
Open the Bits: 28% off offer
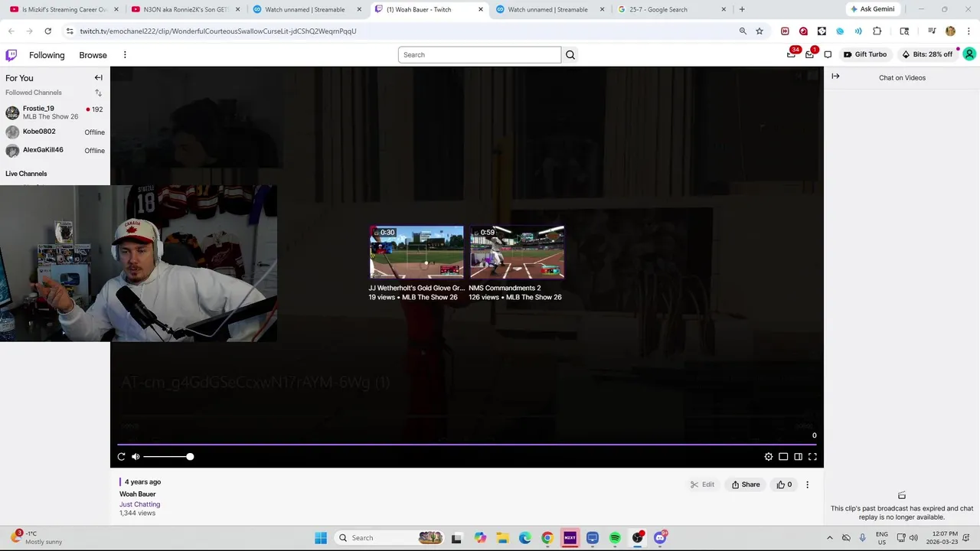[927, 54]
